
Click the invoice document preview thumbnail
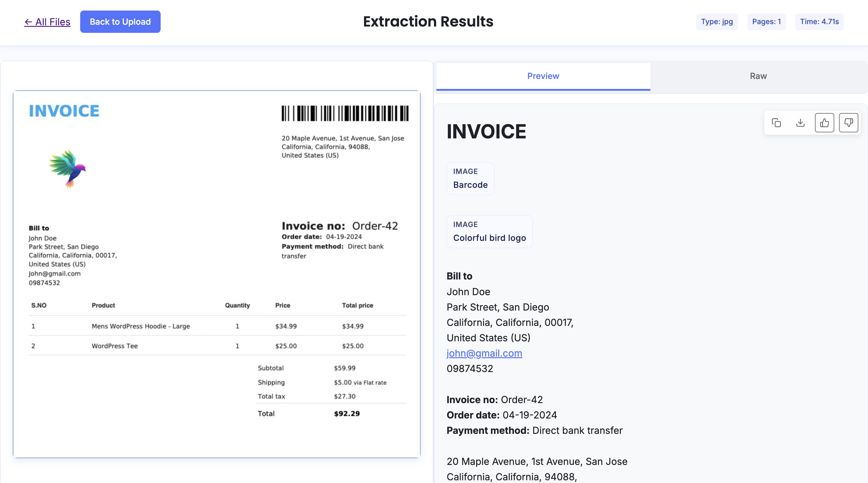click(217, 274)
